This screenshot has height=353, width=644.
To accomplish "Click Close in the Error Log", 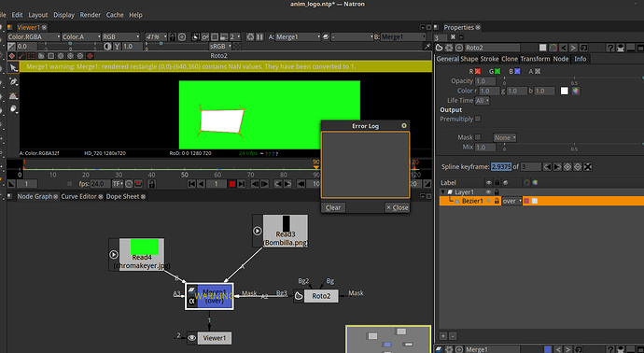I will tap(398, 207).
